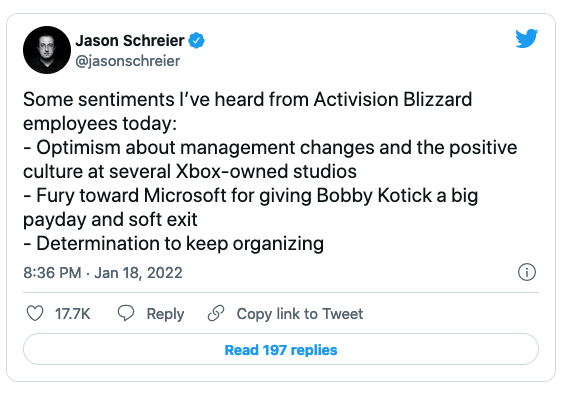This screenshot has width=562, height=395.
Task: Click the Jason Schreier display name
Action: (130, 41)
